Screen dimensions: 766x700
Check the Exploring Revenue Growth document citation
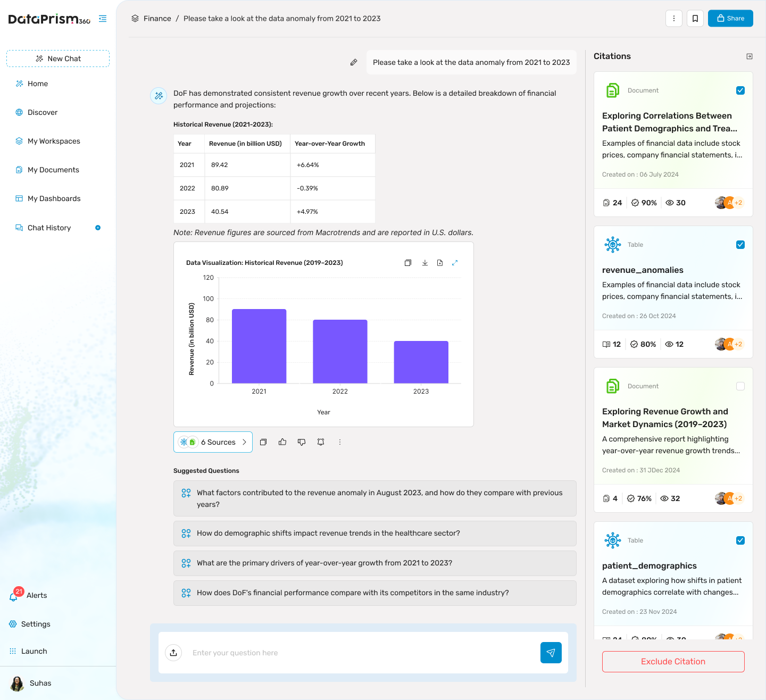740,386
